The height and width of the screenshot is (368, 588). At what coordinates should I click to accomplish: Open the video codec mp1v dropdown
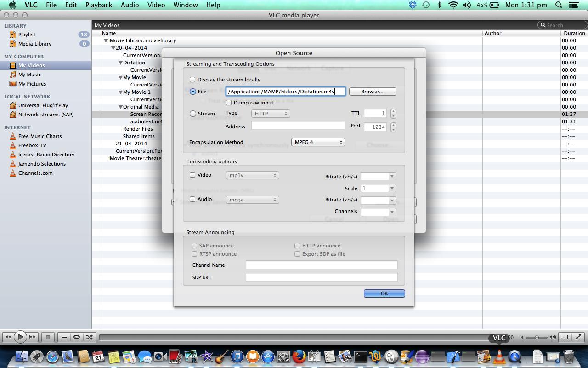[253, 175]
